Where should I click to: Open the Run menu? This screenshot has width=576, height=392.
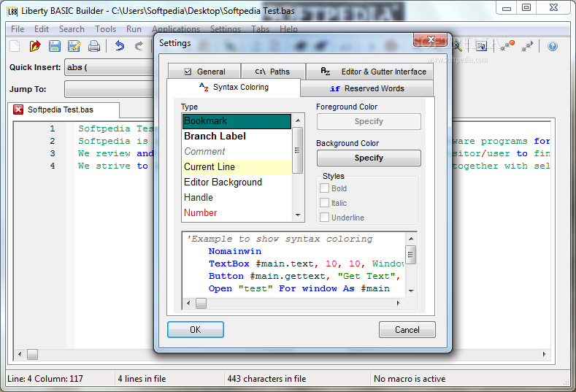coord(134,29)
